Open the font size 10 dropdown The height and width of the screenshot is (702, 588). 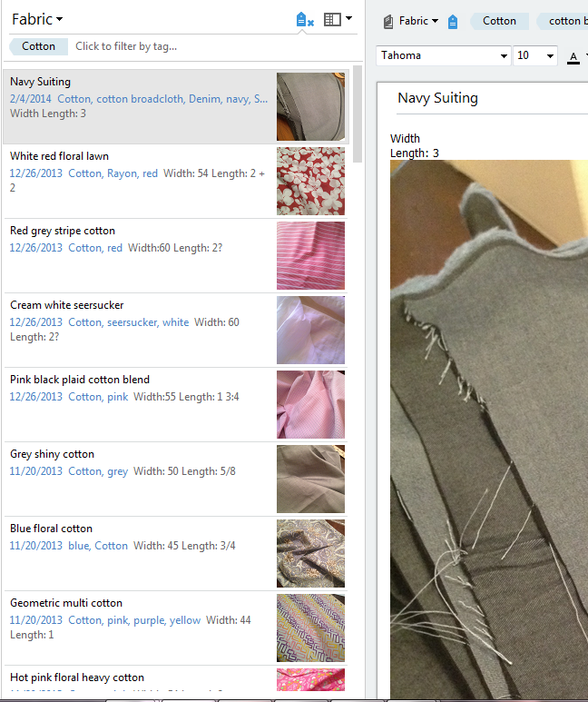535,55
